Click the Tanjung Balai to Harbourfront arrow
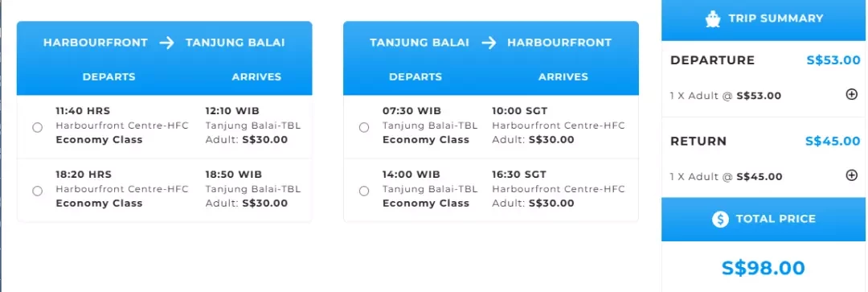The height and width of the screenshot is (292, 868). (x=489, y=43)
